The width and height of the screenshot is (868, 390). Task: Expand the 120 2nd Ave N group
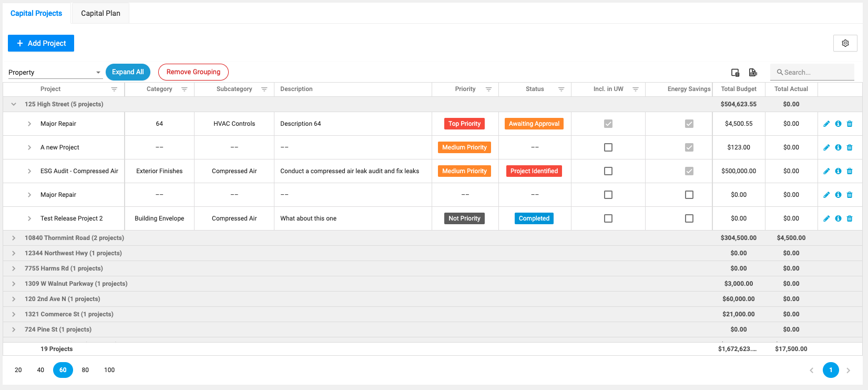[14, 299]
